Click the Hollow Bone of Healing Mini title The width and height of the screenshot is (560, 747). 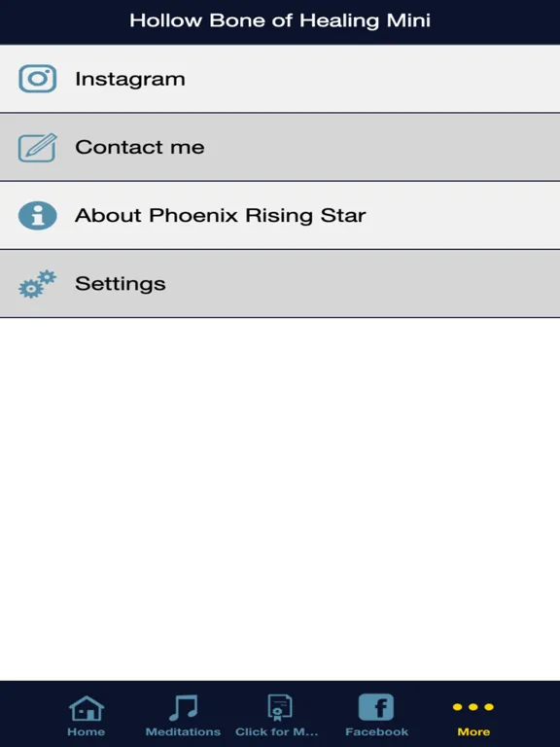[x=280, y=20]
